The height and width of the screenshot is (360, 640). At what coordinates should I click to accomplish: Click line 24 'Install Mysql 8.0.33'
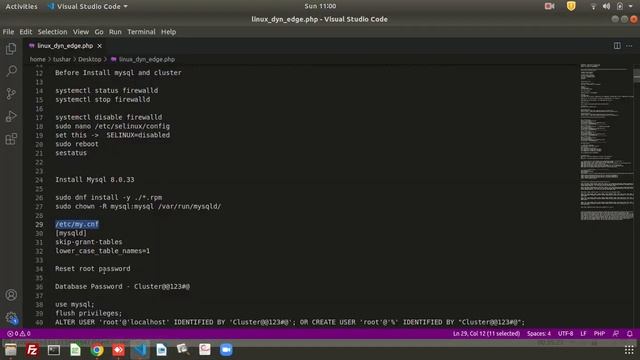coord(95,180)
